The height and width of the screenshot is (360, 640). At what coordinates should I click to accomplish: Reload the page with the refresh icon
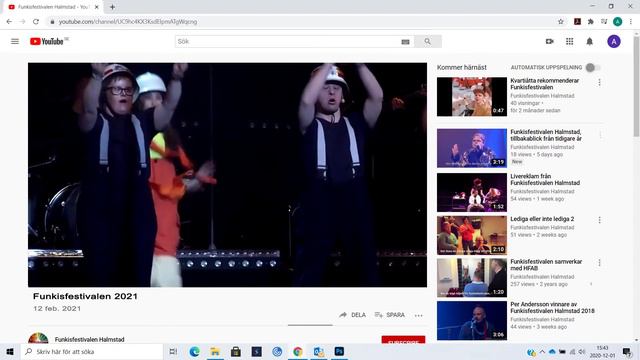click(36, 22)
